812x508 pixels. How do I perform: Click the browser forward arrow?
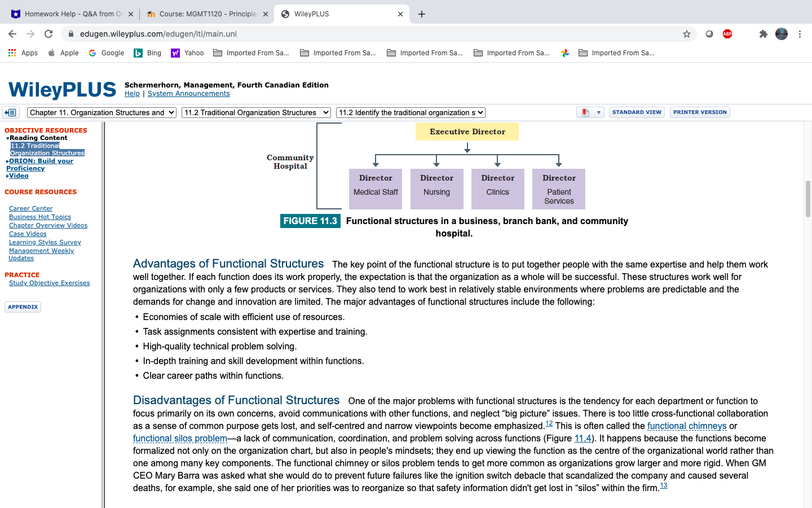click(30, 34)
